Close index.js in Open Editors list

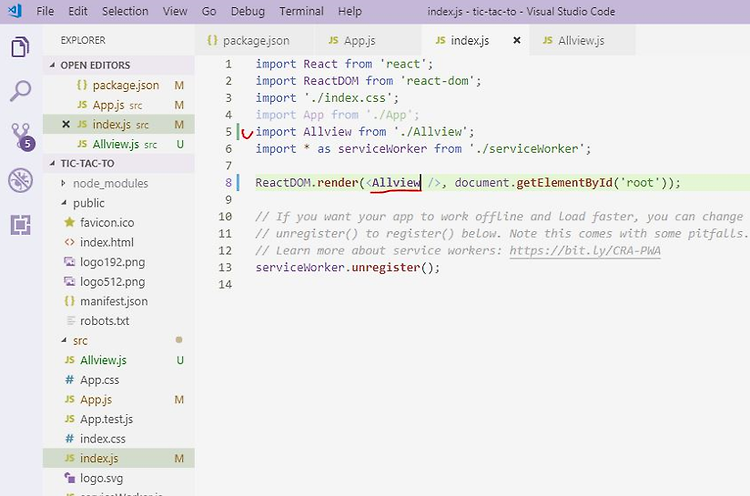pyautogui.click(x=66, y=124)
